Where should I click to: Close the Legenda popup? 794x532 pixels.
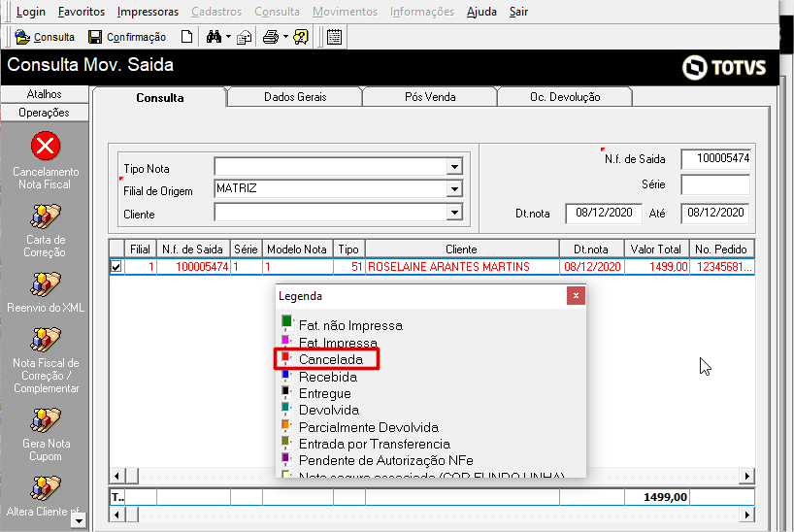(576, 296)
